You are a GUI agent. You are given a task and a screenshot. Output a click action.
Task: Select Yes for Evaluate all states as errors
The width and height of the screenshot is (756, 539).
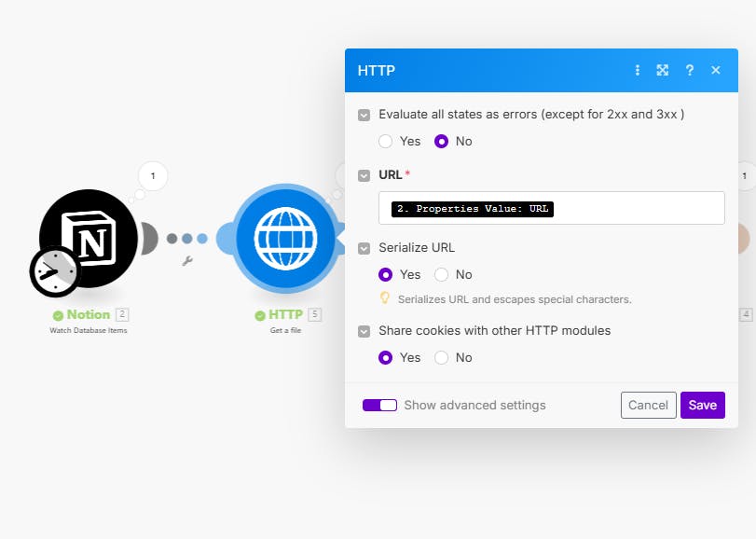click(x=386, y=142)
